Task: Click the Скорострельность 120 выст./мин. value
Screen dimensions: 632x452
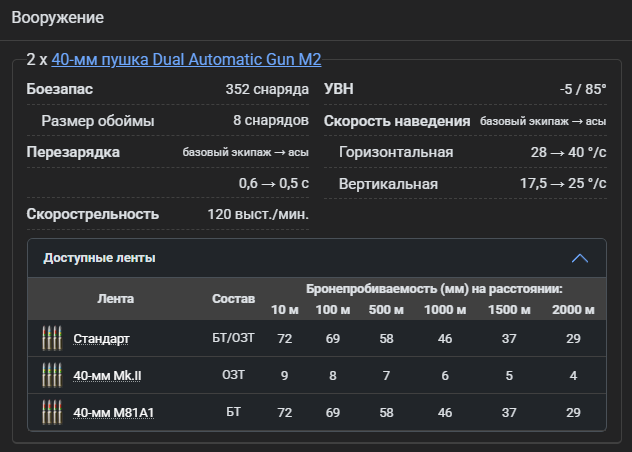Action: pos(258,215)
